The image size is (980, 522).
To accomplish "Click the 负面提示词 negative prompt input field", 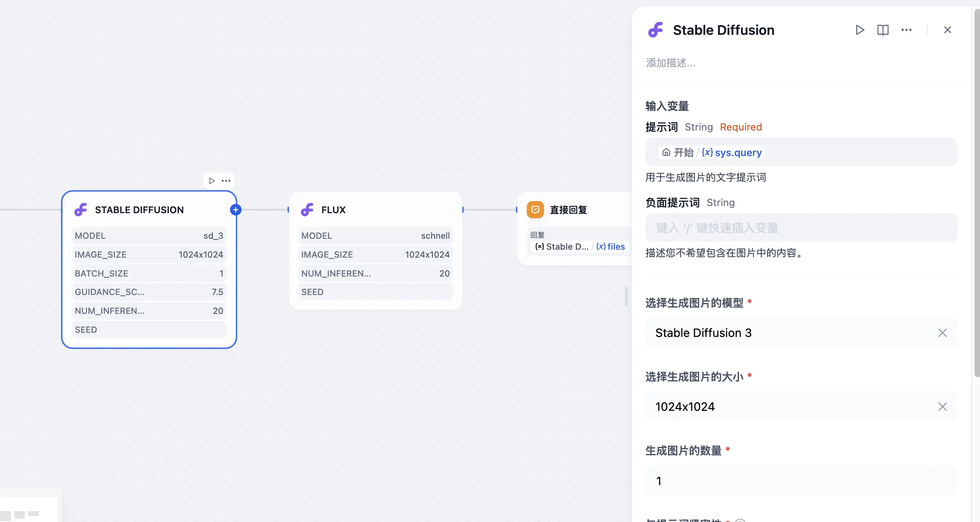I will (x=801, y=228).
